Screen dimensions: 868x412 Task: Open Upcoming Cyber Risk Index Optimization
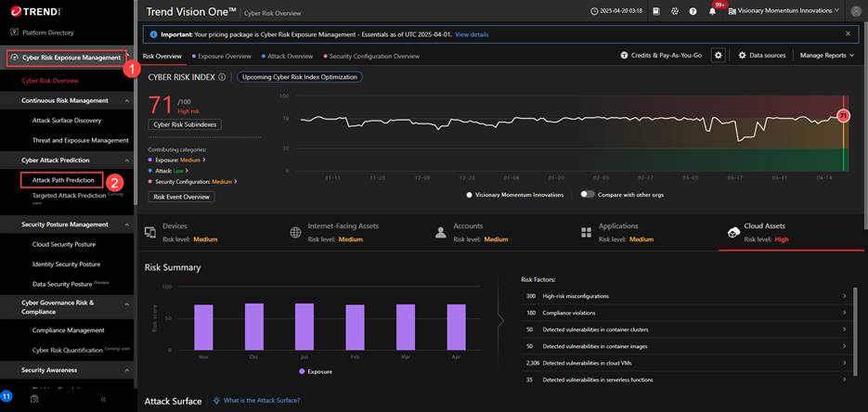pyautogui.click(x=300, y=77)
